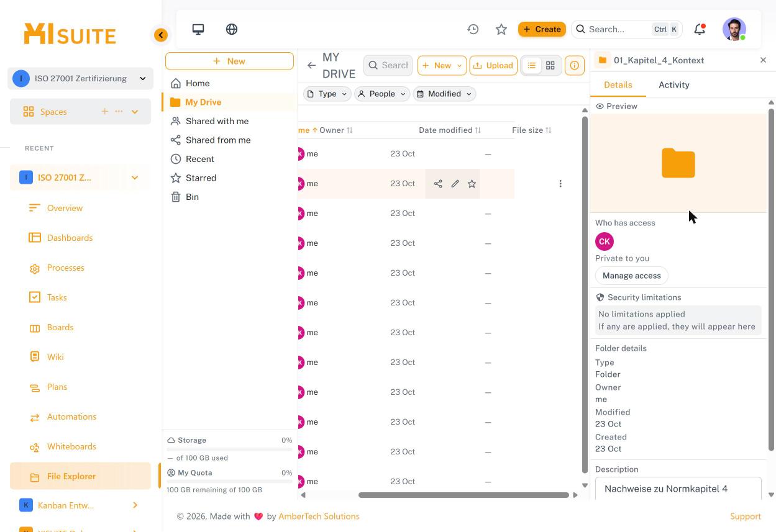This screenshot has height=532, width=776.
Task: Open the three-dot menu of highlighted row
Action: pyautogui.click(x=560, y=184)
